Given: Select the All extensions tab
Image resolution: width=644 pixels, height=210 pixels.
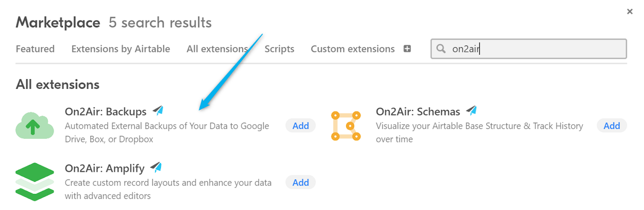Looking at the screenshot, I should tap(217, 49).
